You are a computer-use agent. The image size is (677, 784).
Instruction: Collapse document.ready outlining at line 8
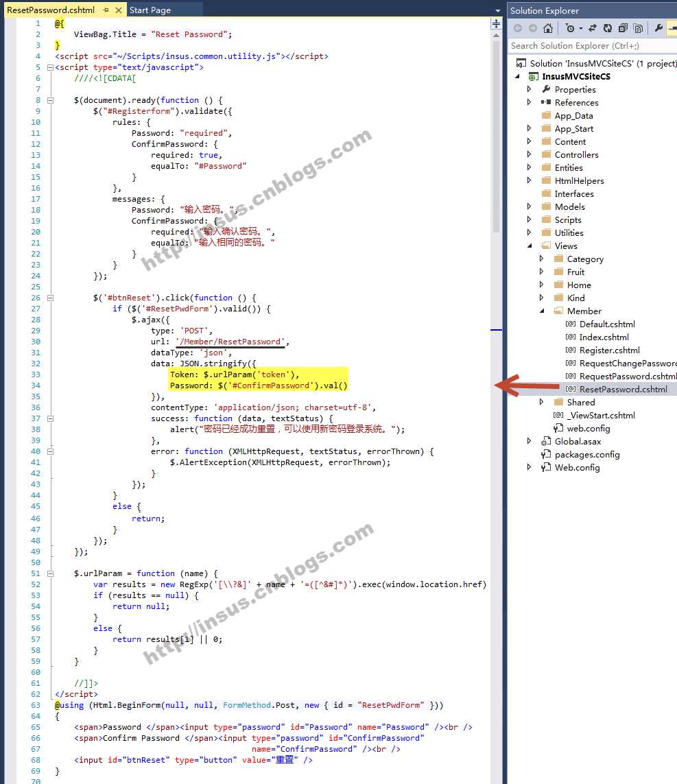(x=50, y=101)
